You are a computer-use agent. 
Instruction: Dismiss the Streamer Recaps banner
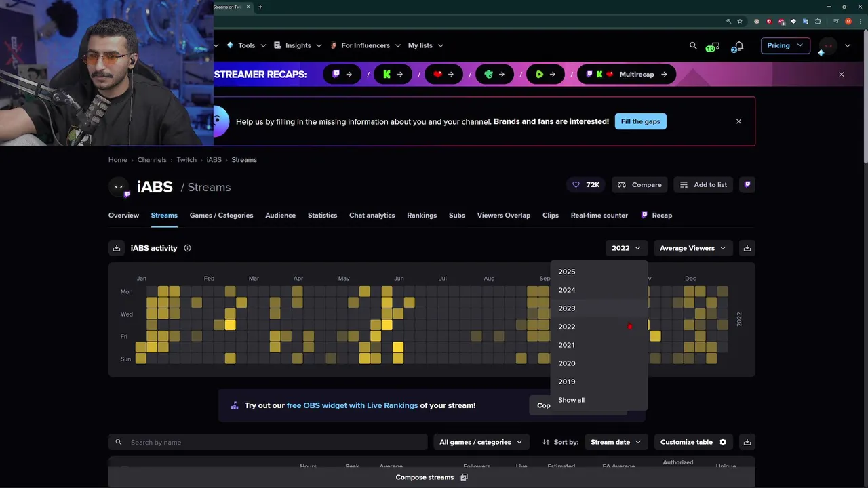[x=842, y=74]
